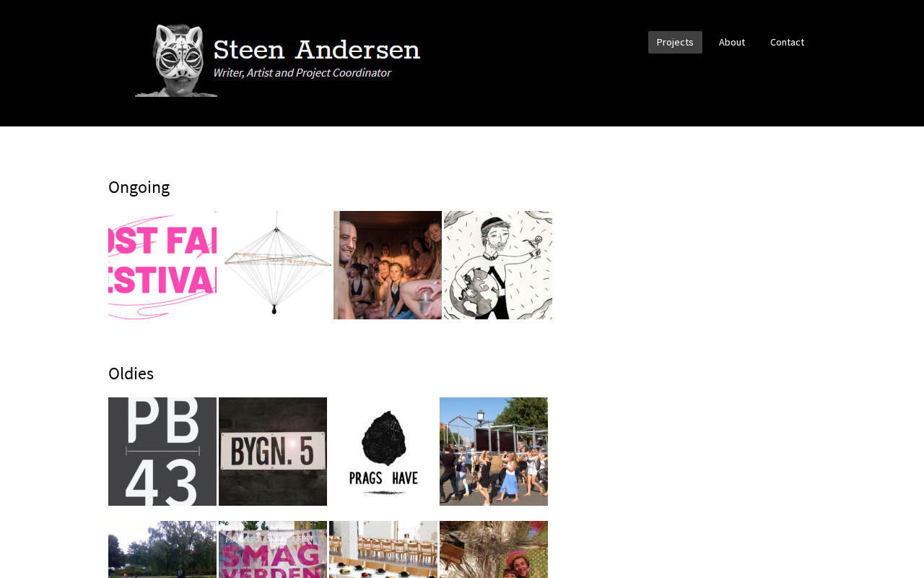The height and width of the screenshot is (578, 924).
Task: Open the dining chairs table thumbnail
Action: [x=383, y=549]
